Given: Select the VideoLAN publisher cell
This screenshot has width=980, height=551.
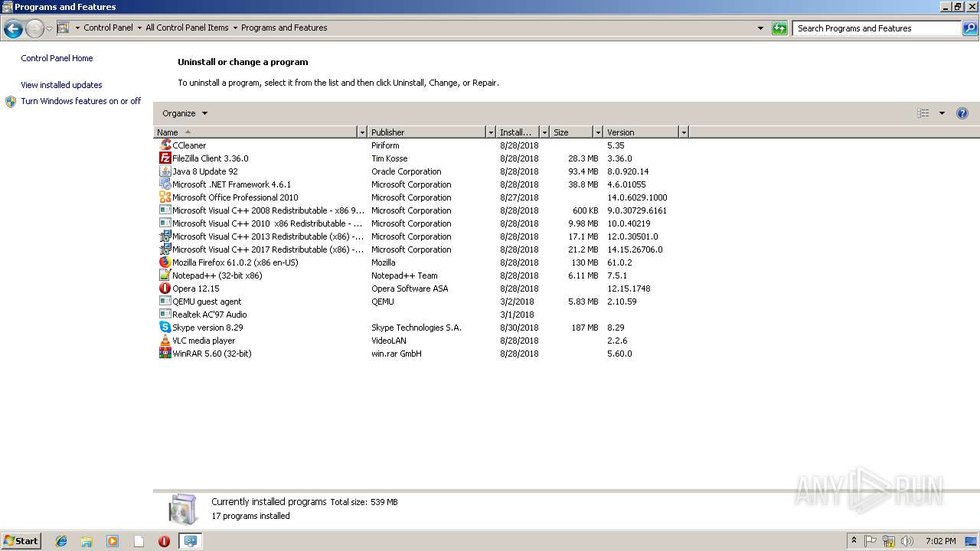Looking at the screenshot, I should [389, 341].
